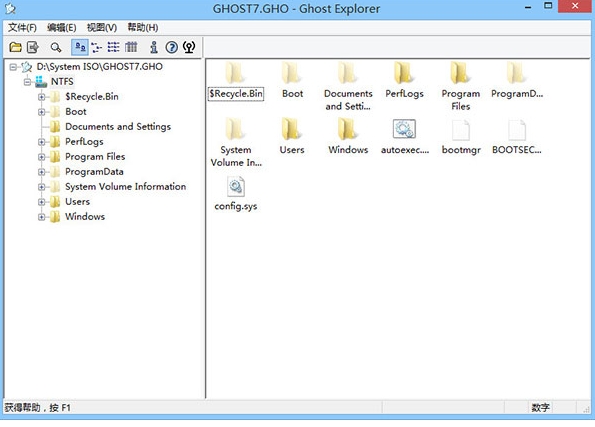The image size is (595, 427).
Task: Click the Open image file toolbar icon
Action: click(x=16, y=47)
